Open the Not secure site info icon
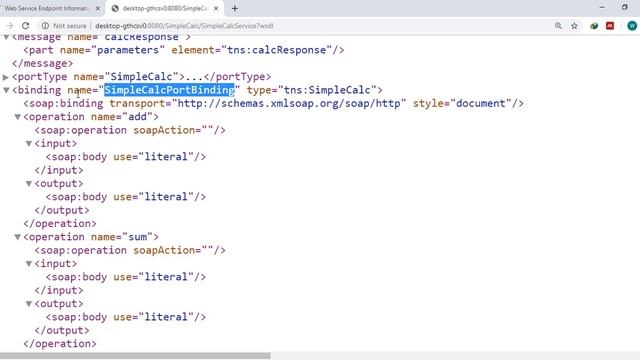 [x=45, y=26]
